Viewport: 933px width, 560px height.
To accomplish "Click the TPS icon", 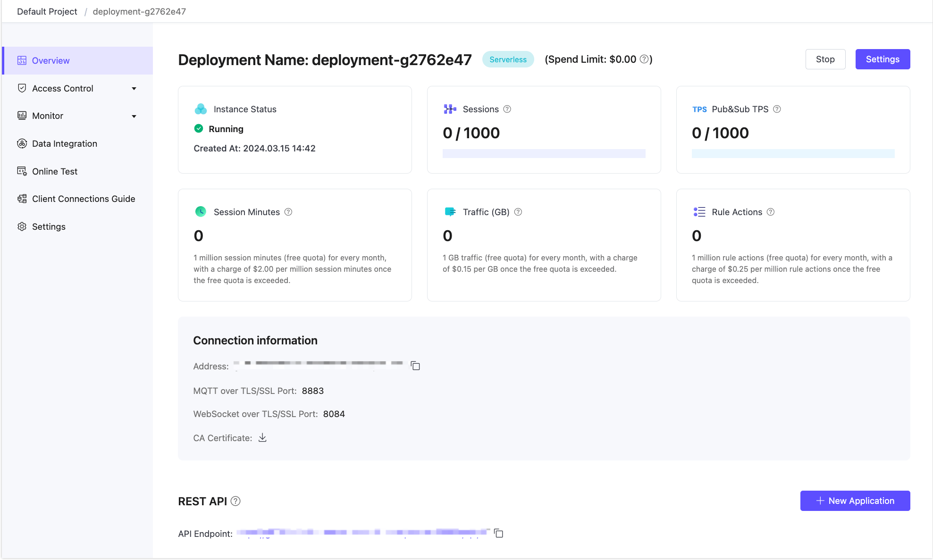I will [699, 109].
